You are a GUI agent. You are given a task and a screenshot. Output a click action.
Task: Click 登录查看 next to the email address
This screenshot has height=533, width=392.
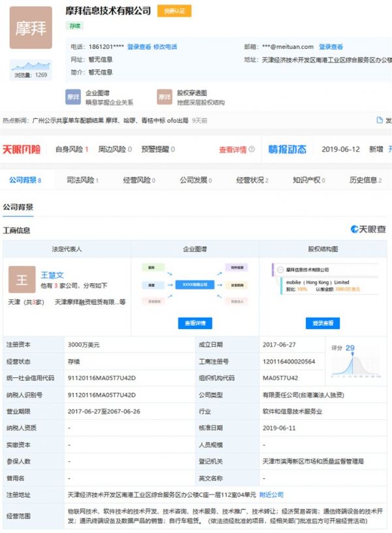330,47
